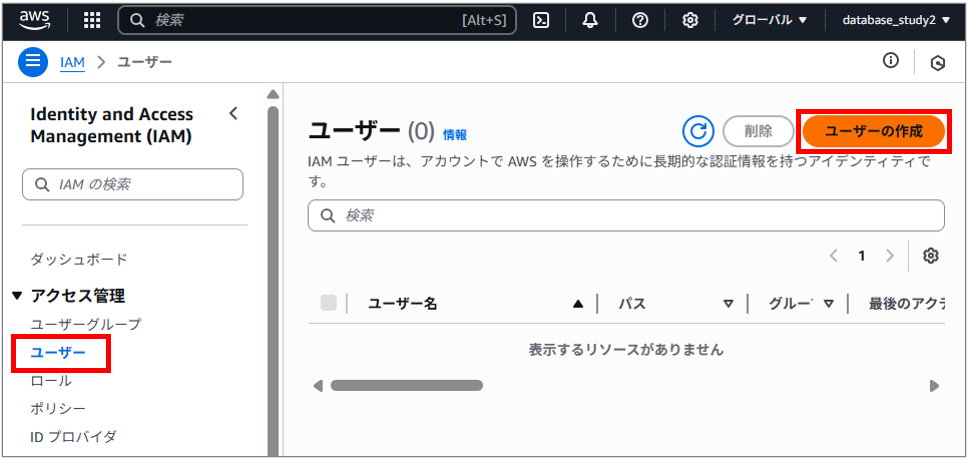The image size is (969, 459).
Task: Click the table's left scroll arrow
Action: [318, 386]
